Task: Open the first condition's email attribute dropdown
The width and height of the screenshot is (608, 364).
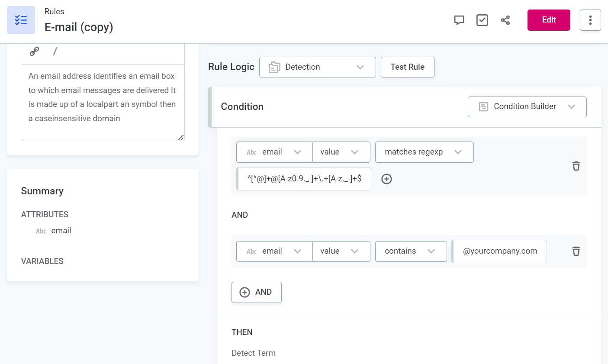Action: (x=274, y=152)
